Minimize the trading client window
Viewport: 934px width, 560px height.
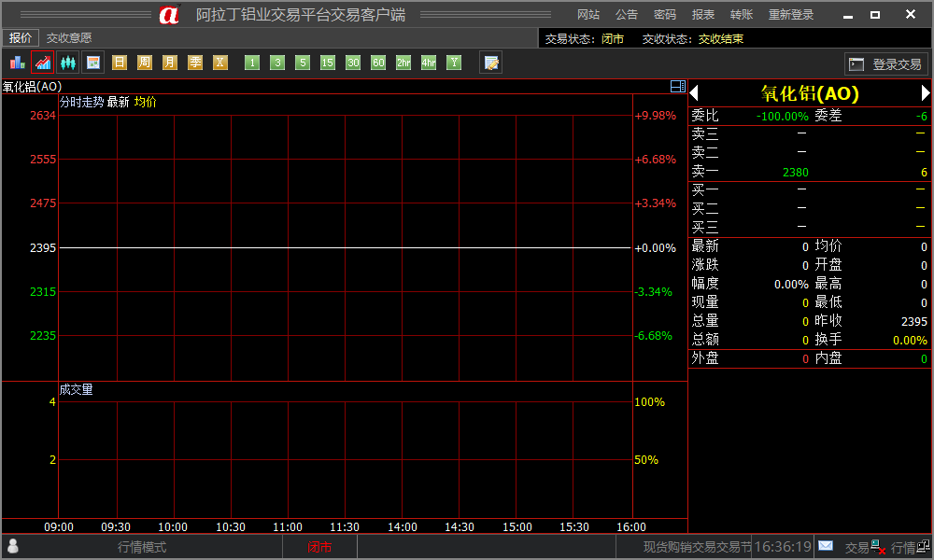848,15
